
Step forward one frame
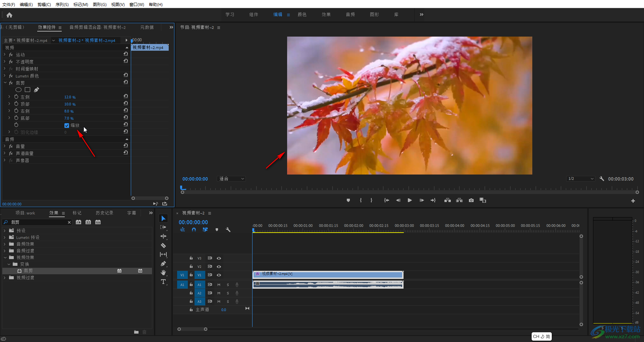click(422, 200)
